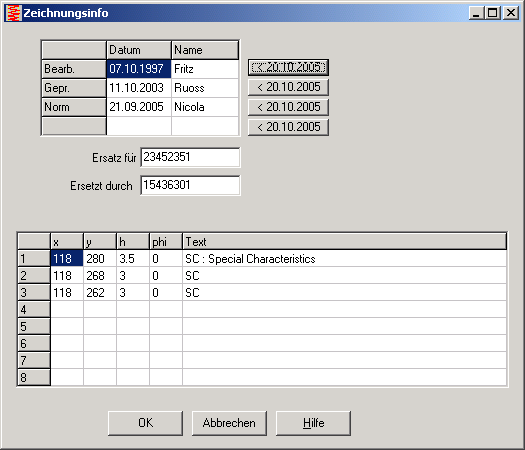525x450 pixels.
Task: Cancel using the Abbrechen button
Action: click(x=229, y=423)
